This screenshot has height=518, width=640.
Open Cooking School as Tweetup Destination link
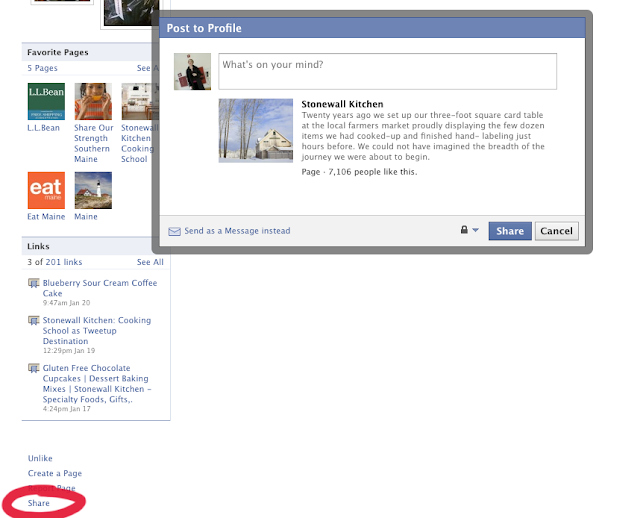(x=97, y=331)
